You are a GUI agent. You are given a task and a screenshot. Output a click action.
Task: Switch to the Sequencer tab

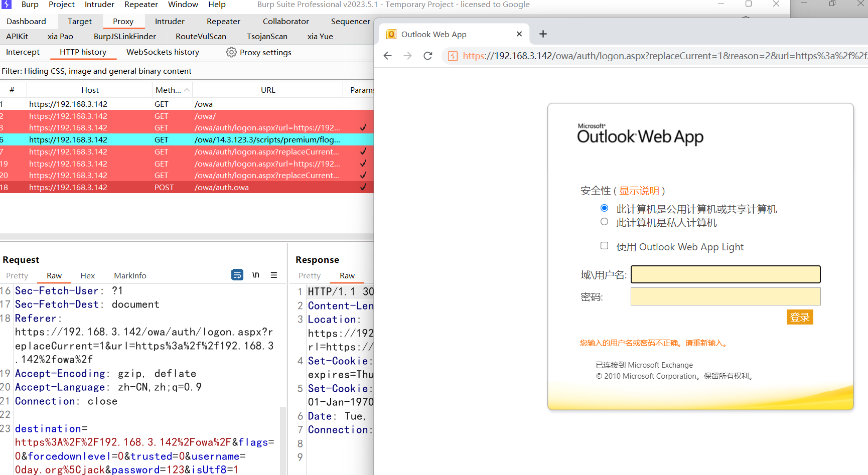point(350,22)
